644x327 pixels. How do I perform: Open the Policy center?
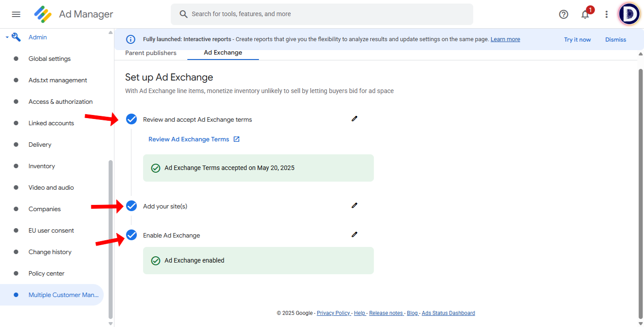[x=47, y=273]
